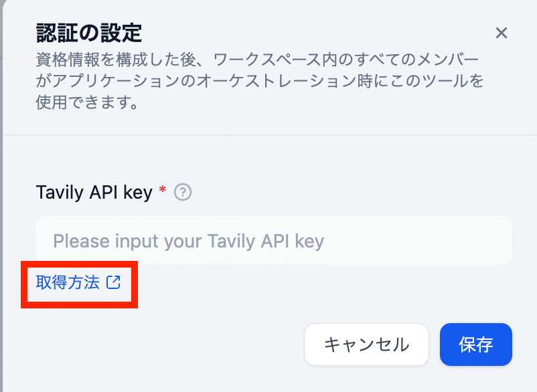The width and height of the screenshot is (537, 392).
Task: Save credentials with the 保存 button
Action: tap(476, 345)
